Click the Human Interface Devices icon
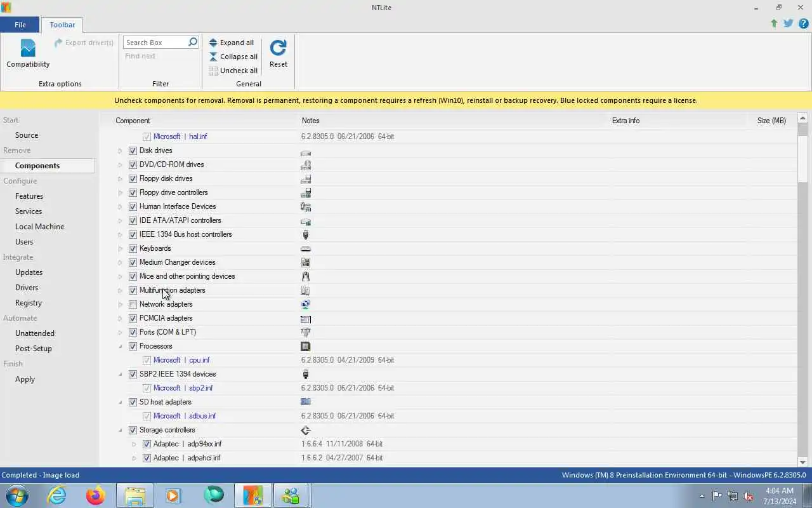This screenshot has width=812, height=508. [306, 207]
